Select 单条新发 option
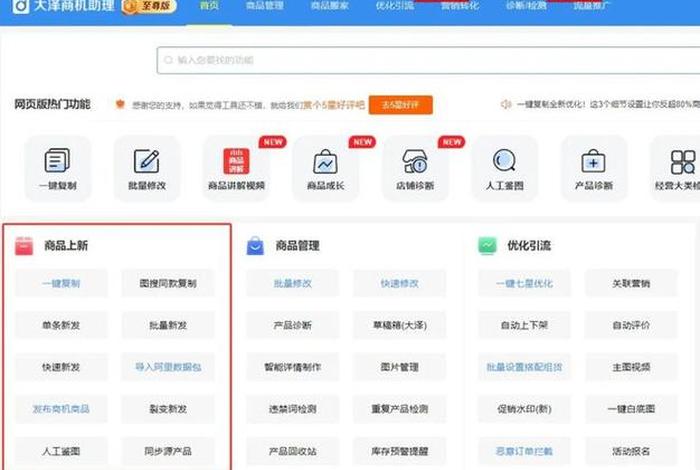 (x=61, y=325)
